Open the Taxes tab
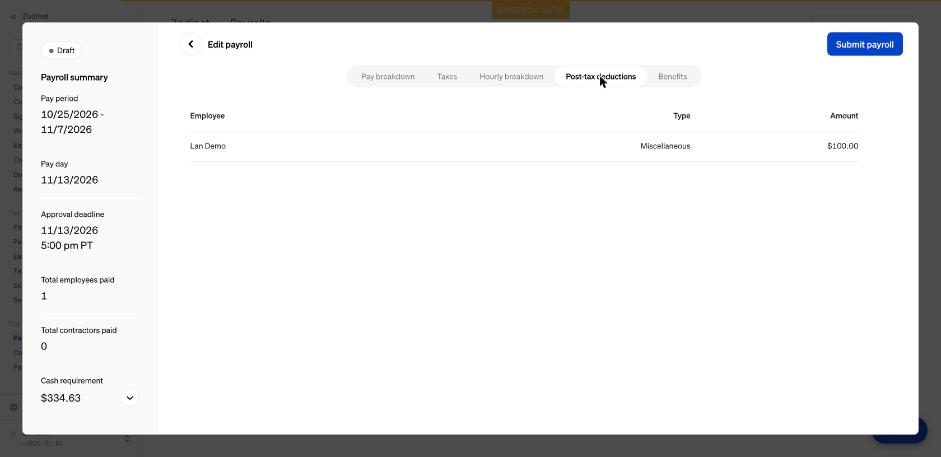This screenshot has width=941, height=457. coord(447,76)
